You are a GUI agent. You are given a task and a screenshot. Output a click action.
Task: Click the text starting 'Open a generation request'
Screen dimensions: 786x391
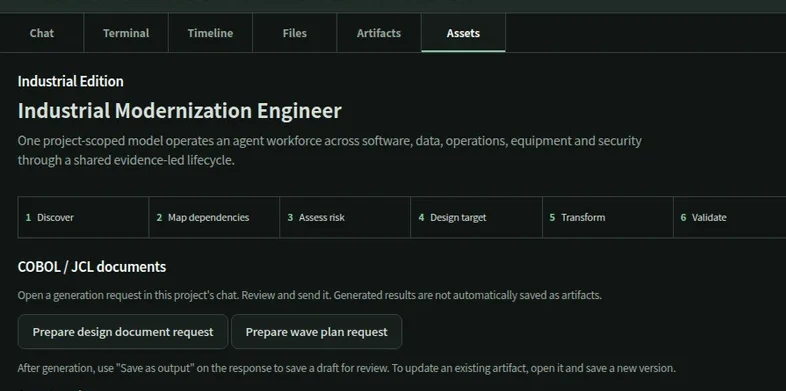click(x=309, y=295)
